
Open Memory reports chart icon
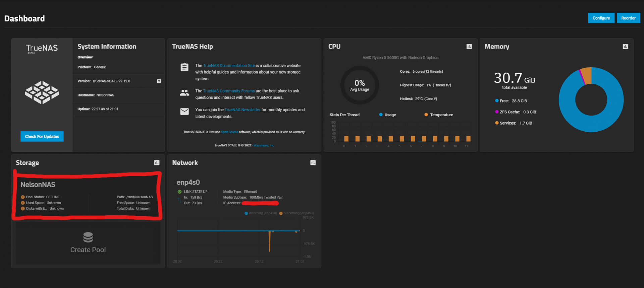click(x=625, y=47)
